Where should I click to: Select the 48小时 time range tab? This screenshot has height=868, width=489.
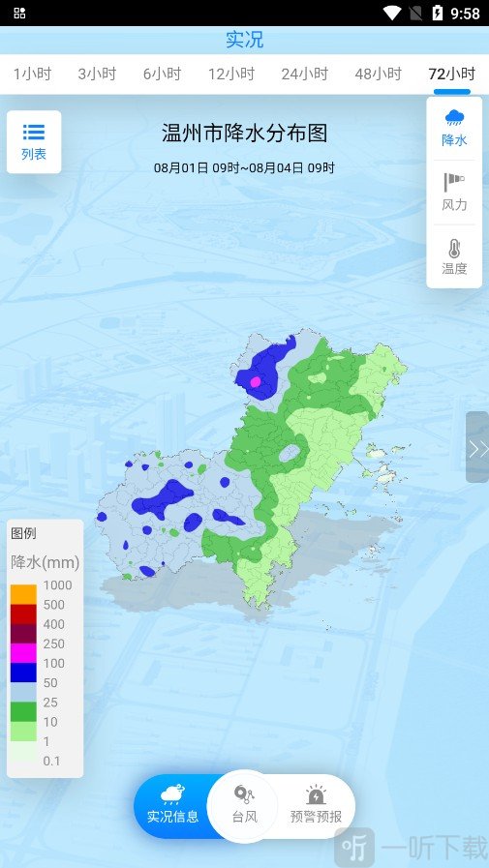[x=379, y=74]
